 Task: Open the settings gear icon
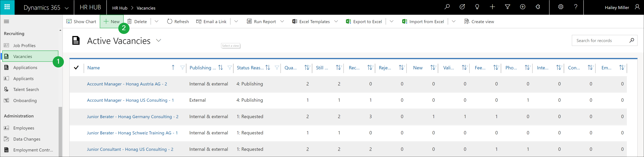[x=561, y=7]
